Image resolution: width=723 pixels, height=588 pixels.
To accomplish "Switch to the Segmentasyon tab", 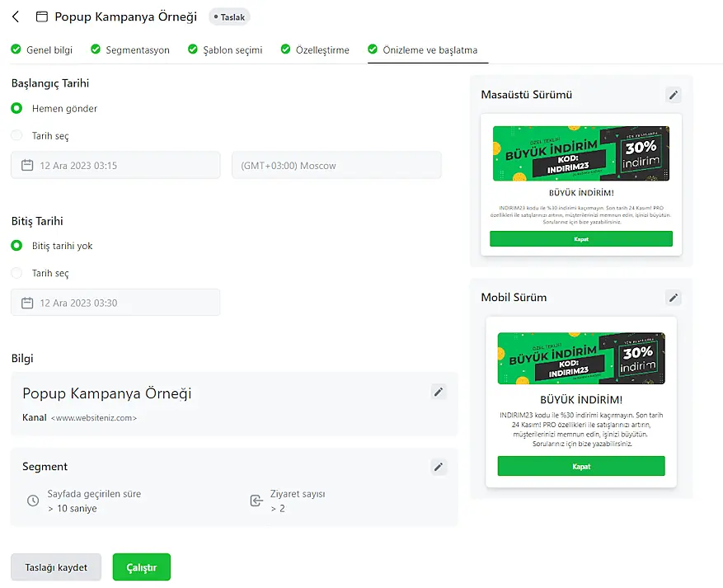I will (x=137, y=50).
